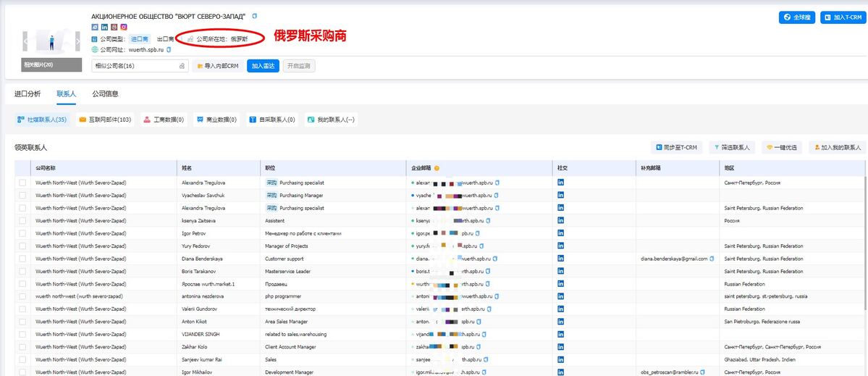Image resolution: width=868 pixels, height=376 pixels.
Task: Open LinkedIn icon for Anton Kikot
Action: [560, 321]
